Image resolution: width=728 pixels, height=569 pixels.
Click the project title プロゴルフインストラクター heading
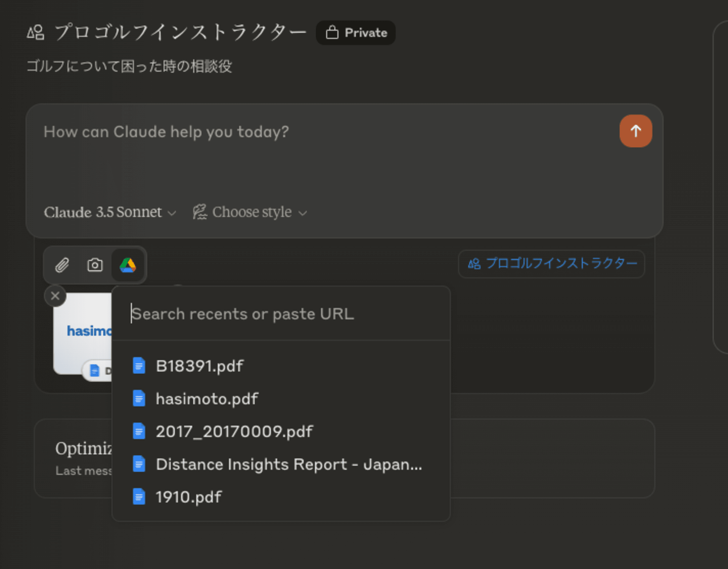click(x=181, y=32)
